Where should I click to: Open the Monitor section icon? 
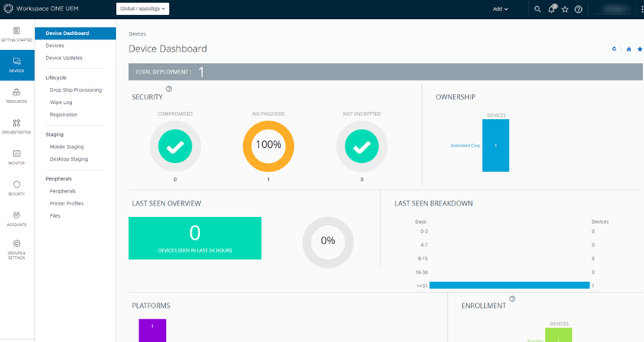tap(17, 158)
